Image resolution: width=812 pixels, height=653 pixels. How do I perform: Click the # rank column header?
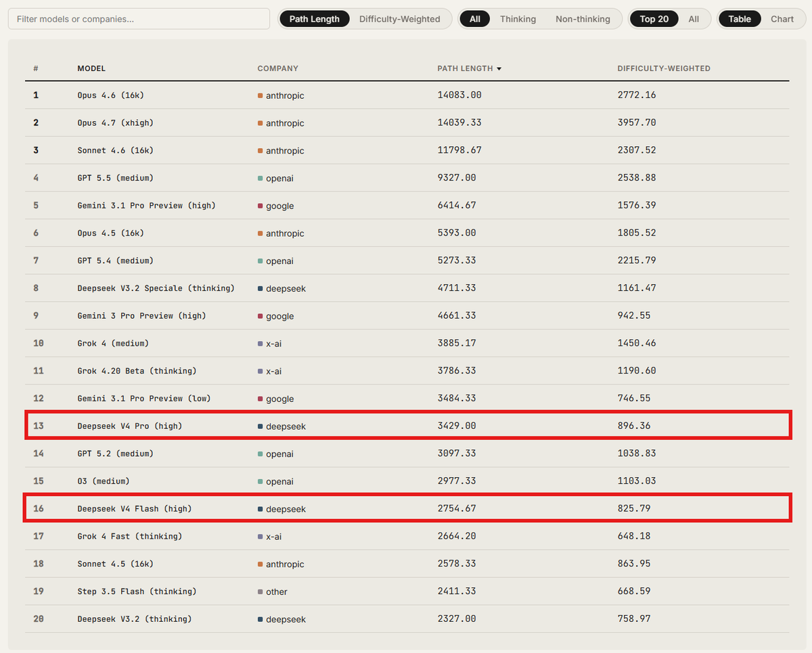[36, 68]
